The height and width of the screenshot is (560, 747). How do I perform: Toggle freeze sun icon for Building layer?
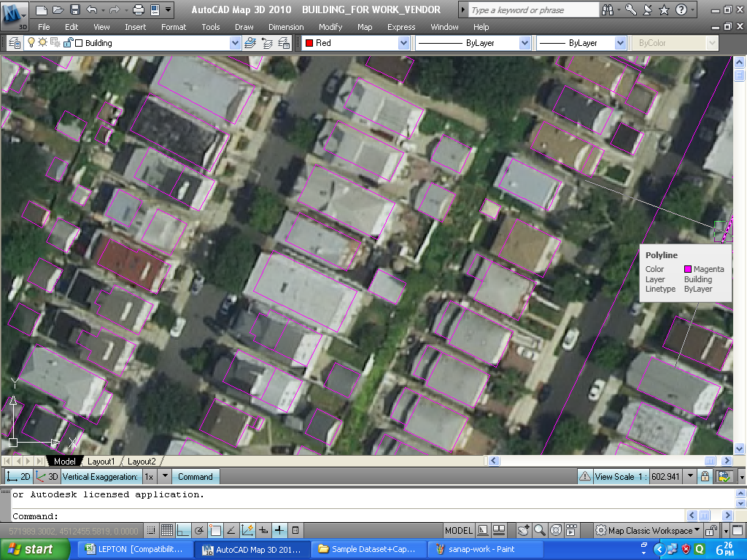tap(43, 42)
